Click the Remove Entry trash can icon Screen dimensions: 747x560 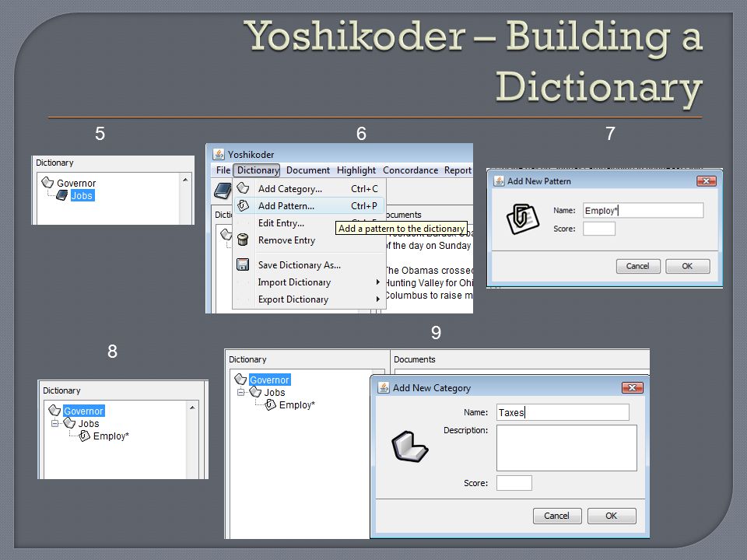pos(243,240)
